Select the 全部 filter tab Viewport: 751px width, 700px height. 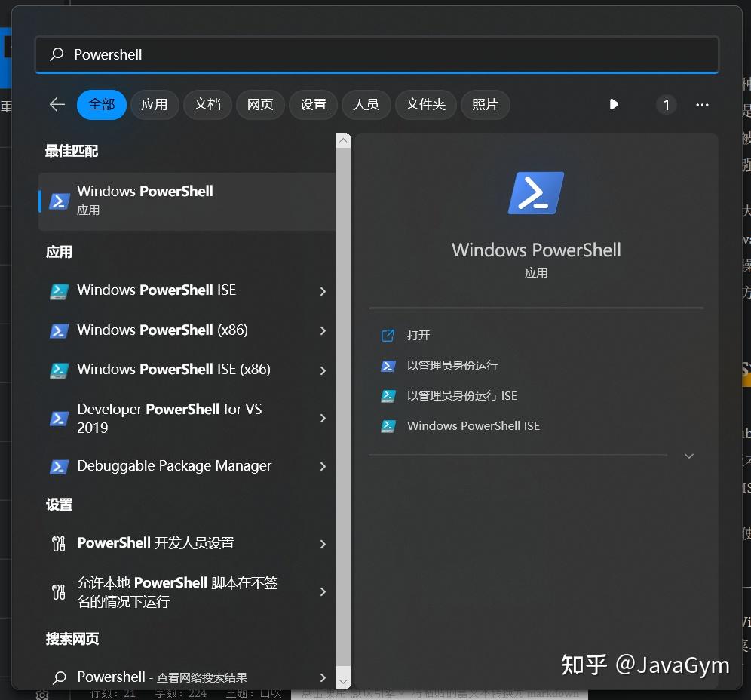[102, 104]
